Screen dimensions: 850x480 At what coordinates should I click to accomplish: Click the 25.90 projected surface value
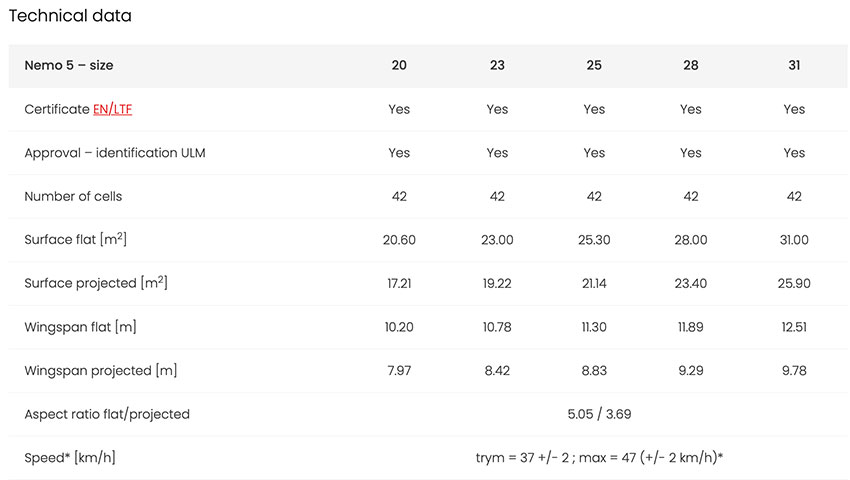coord(794,283)
